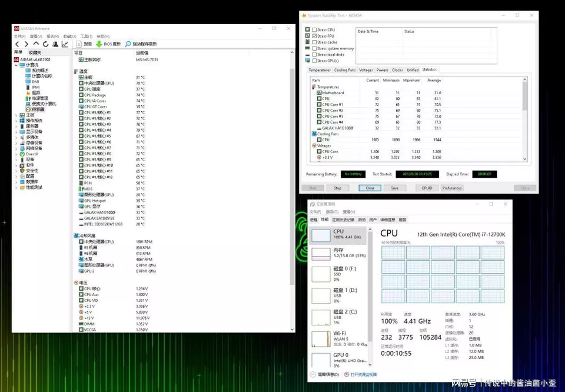The height and width of the screenshot is (392, 565).
Task: Select IPMI item in AIDA64 tree
Action: (33, 87)
